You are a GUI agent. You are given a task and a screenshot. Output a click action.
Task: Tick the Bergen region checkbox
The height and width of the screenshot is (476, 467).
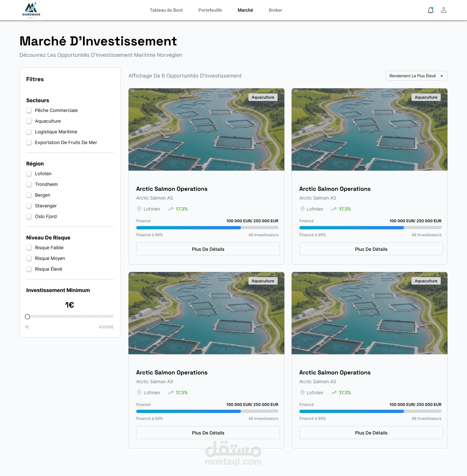click(29, 195)
